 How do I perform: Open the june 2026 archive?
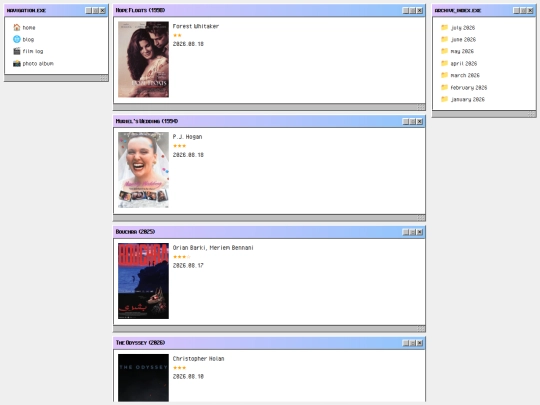[463, 40]
